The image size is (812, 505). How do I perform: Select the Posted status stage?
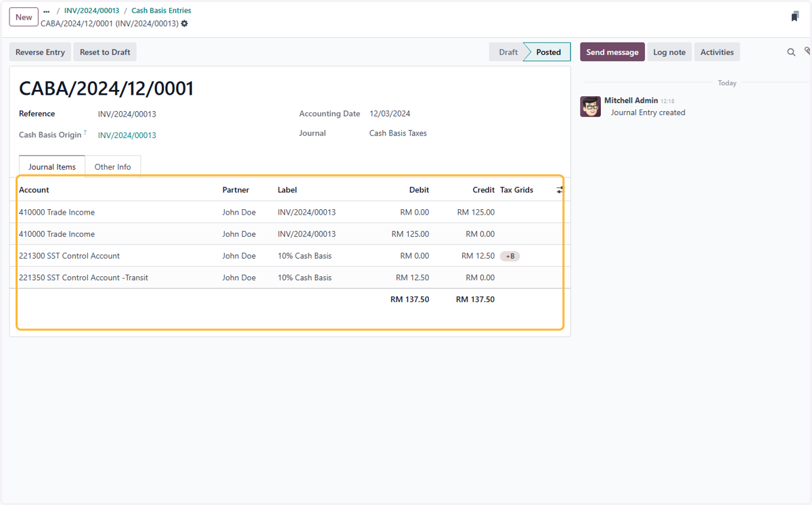(x=548, y=52)
